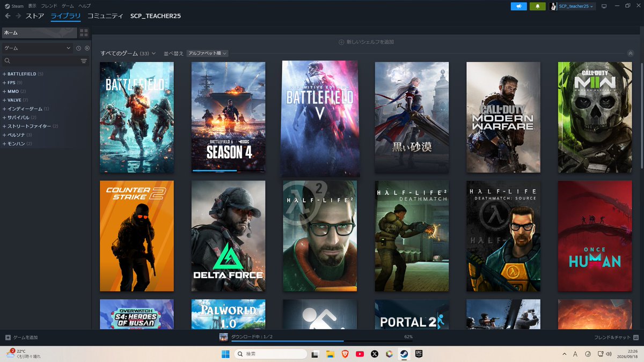Open YouTube app in the taskbar
644x362 pixels.
coord(360,354)
